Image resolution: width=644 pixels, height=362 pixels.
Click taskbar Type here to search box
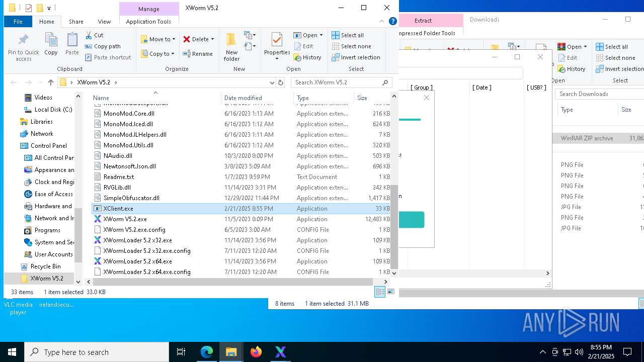[x=97, y=352]
